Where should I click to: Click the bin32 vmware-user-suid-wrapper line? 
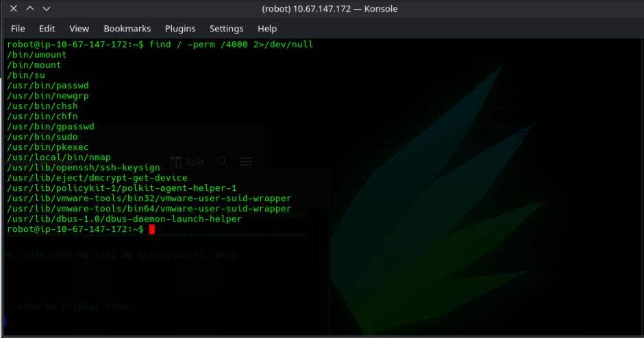point(149,198)
